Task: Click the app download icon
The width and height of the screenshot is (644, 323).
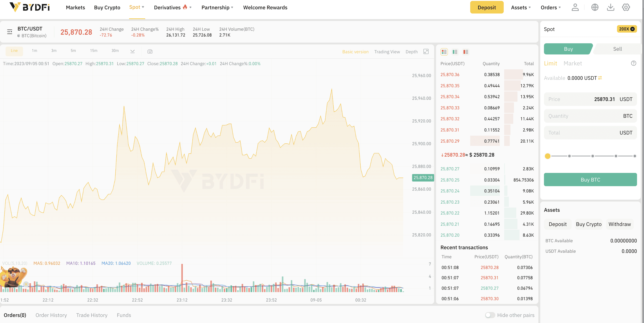Action: tap(610, 7)
